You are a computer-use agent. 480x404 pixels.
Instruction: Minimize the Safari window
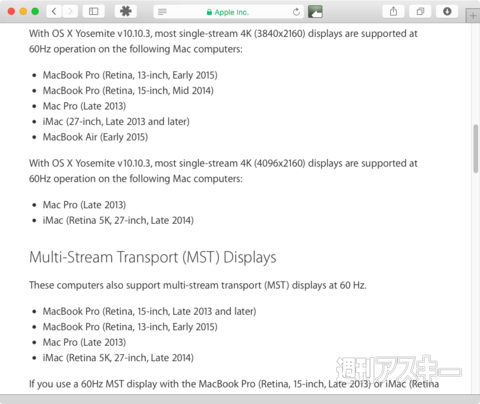click(23, 12)
